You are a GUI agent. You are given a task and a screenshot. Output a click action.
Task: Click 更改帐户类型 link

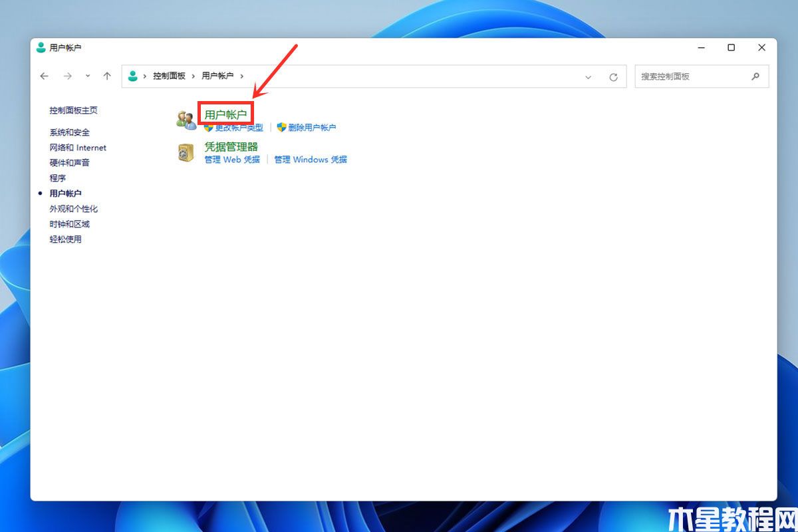[239, 128]
